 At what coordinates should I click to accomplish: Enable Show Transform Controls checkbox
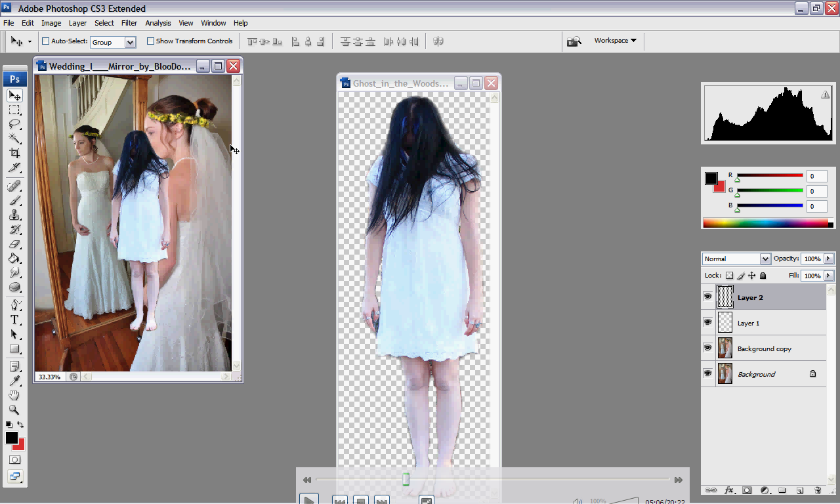coord(150,41)
